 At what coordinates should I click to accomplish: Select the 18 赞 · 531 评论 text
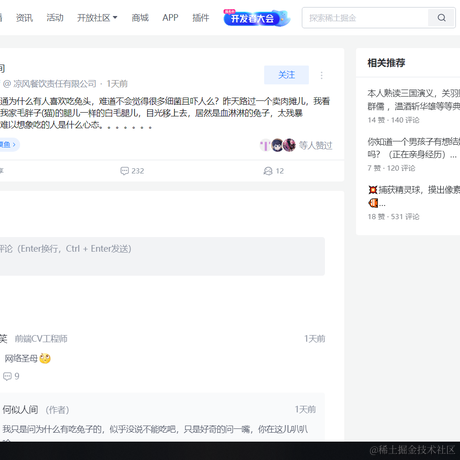pyautogui.click(x=393, y=217)
